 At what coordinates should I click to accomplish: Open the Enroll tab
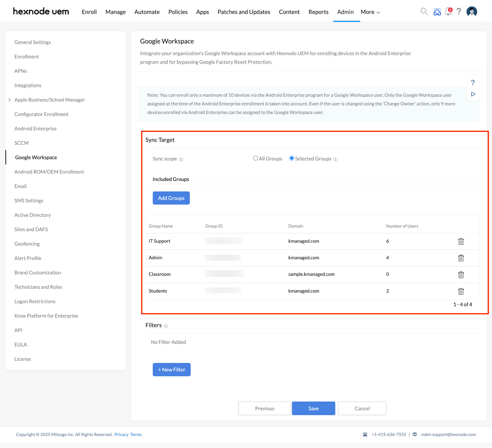pyautogui.click(x=89, y=12)
